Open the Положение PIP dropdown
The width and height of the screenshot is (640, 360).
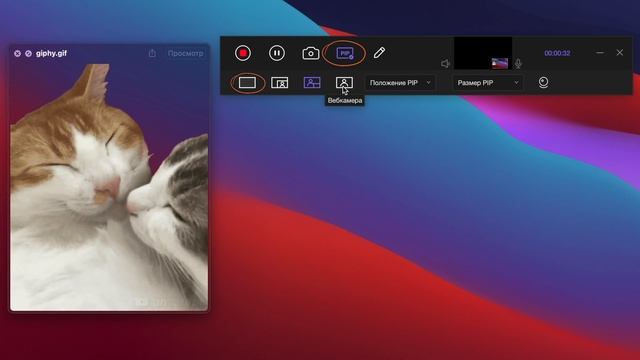coord(399,83)
